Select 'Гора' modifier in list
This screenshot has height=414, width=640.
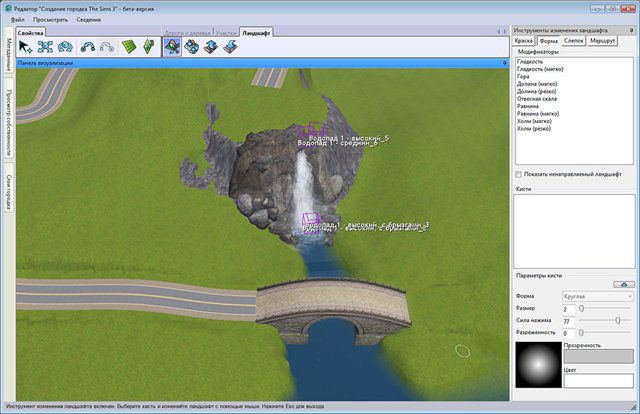(x=523, y=76)
